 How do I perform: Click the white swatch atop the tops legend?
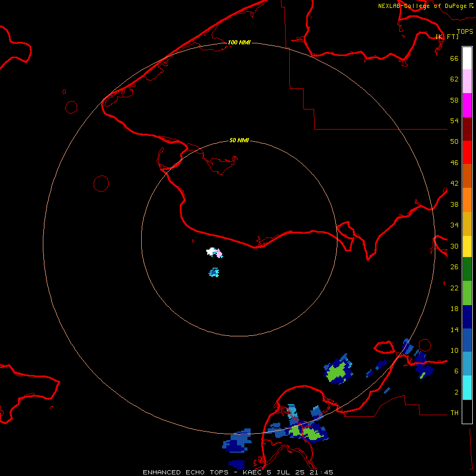point(467,58)
